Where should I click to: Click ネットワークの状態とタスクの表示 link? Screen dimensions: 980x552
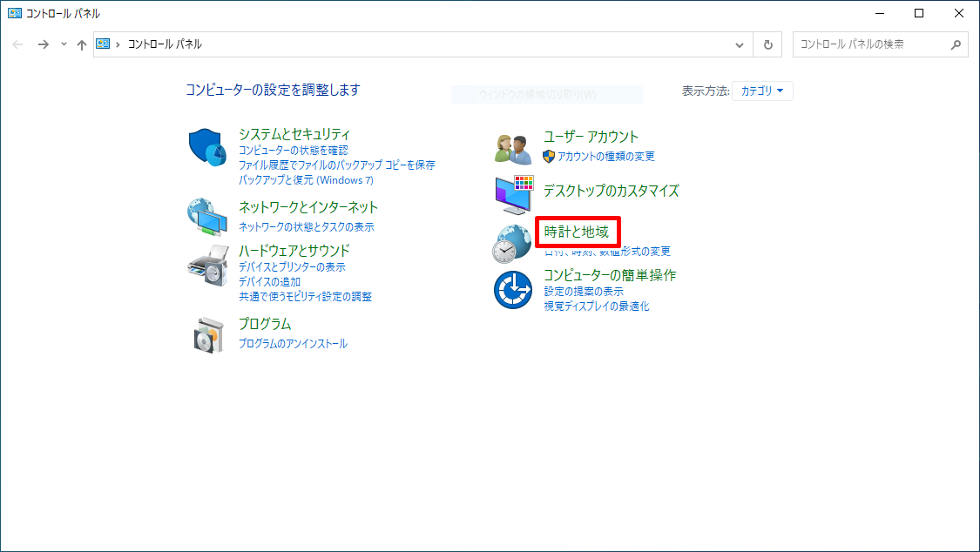click(307, 227)
